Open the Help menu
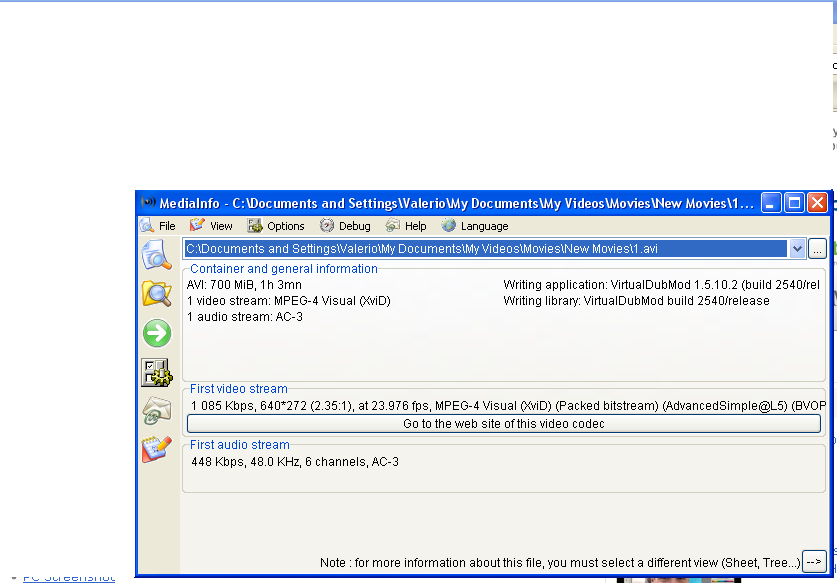Screen dimensions: 837x583 click(x=406, y=226)
